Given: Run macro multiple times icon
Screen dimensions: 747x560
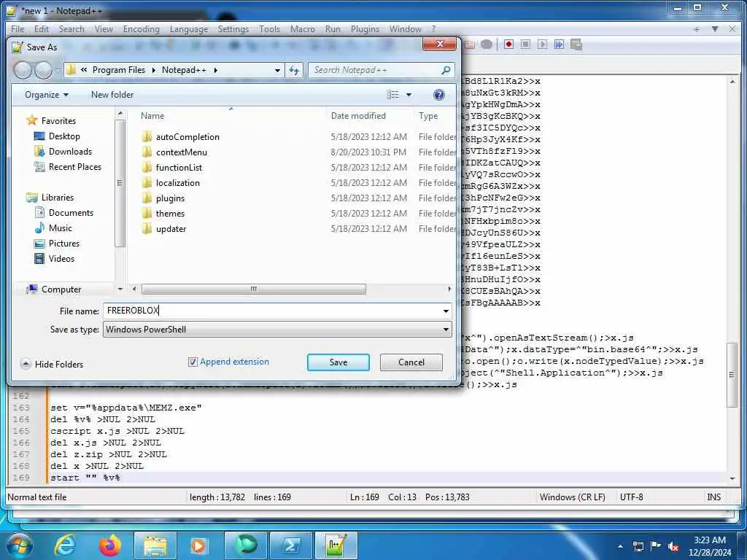Looking at the screenshot, I should (559, 44).
